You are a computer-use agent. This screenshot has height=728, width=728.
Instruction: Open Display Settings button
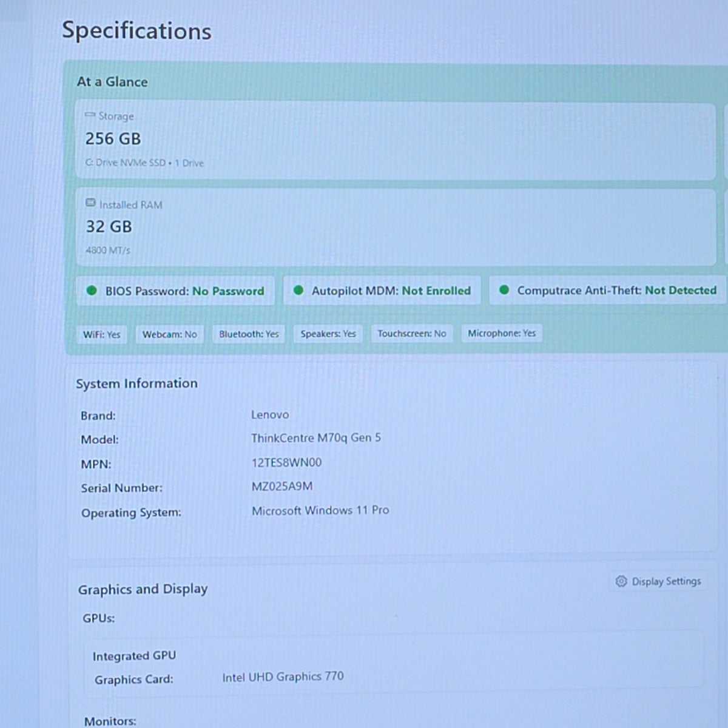(658, 581)
